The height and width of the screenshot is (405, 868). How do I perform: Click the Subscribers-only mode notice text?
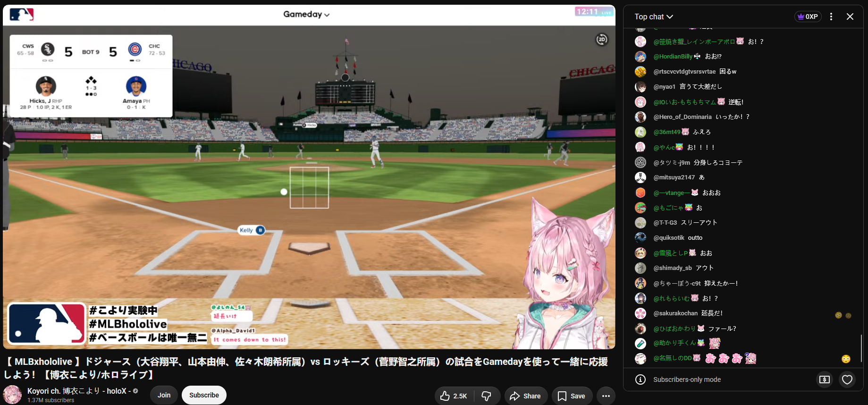687,380
